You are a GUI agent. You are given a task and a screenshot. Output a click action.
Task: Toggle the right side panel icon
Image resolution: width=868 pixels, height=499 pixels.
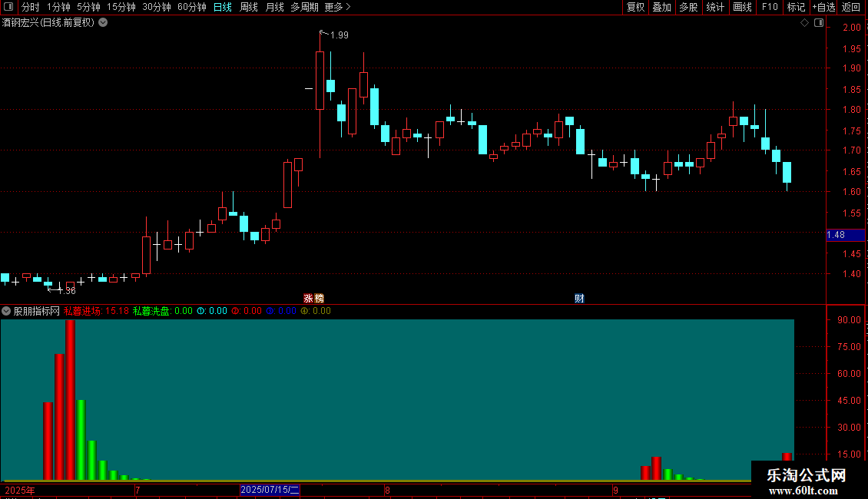819,23
